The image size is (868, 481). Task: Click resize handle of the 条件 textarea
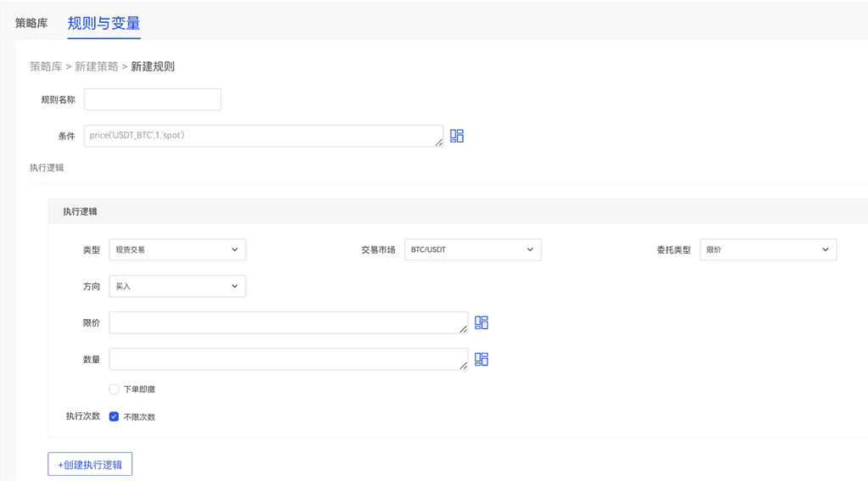pos(439,143)
